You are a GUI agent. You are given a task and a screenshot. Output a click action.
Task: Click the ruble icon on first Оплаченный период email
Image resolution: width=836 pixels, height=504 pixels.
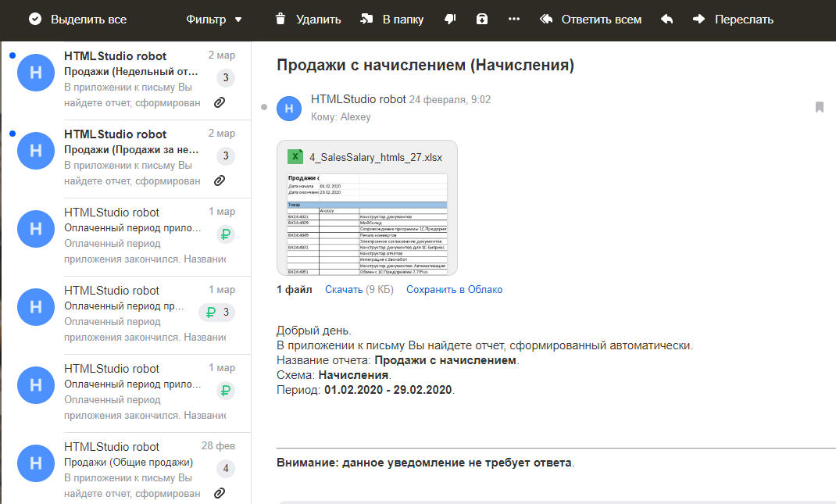(225, 234)
